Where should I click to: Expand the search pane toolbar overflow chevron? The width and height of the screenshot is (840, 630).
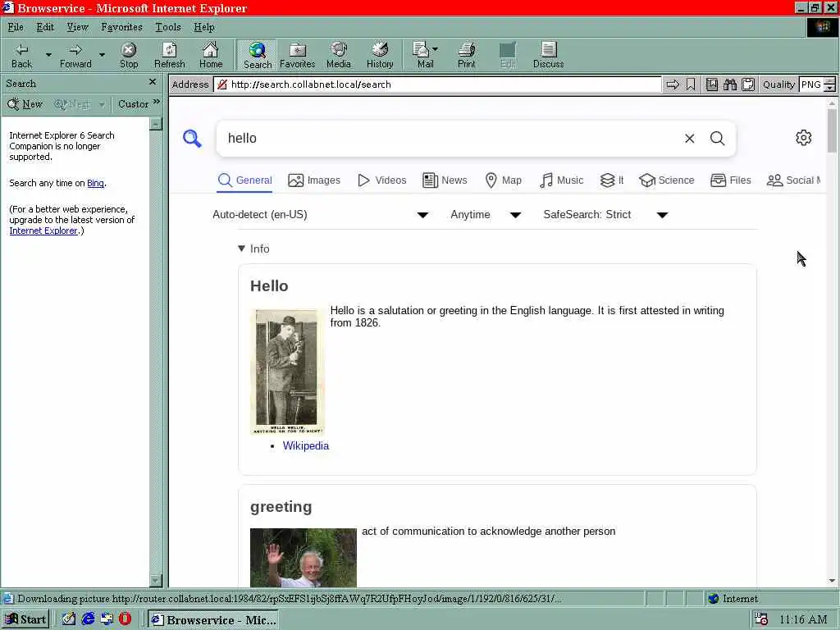(157, 102)
